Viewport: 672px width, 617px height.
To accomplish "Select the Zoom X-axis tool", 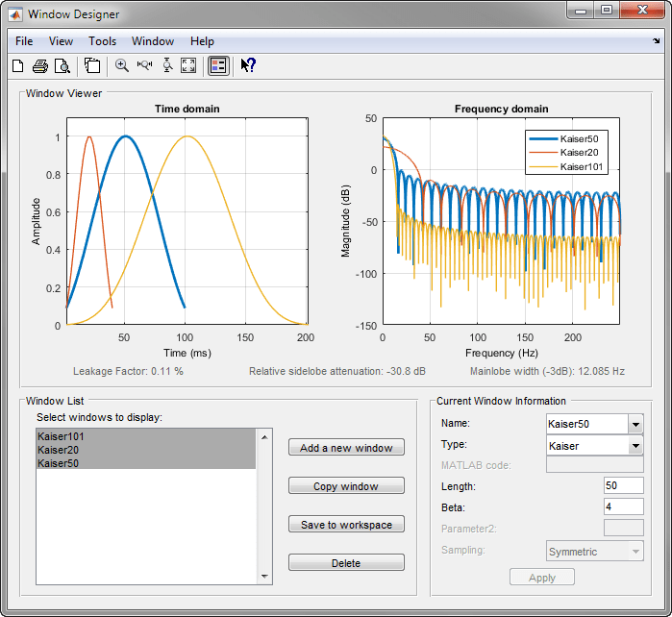I will (144, 65).
